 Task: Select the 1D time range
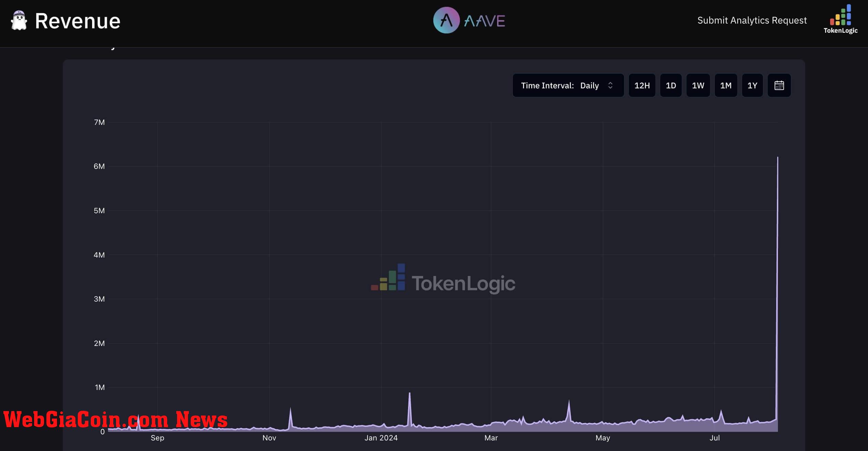(x=671, y=85)
